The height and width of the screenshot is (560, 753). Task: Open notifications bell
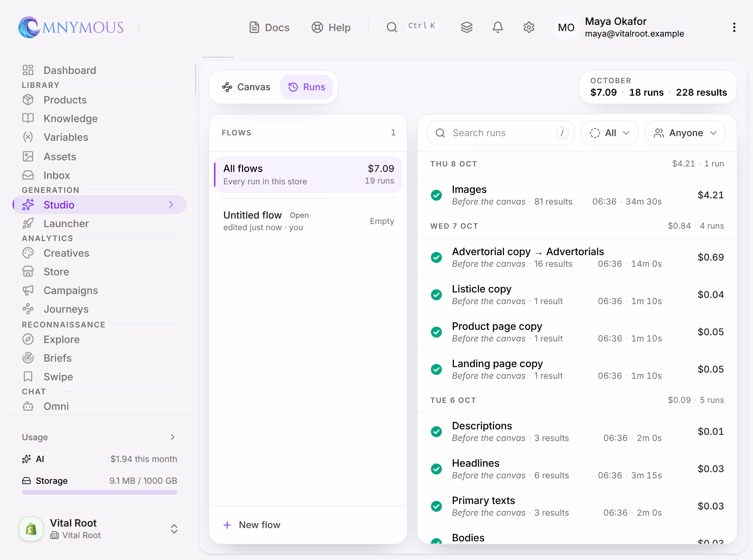point(497,27)
